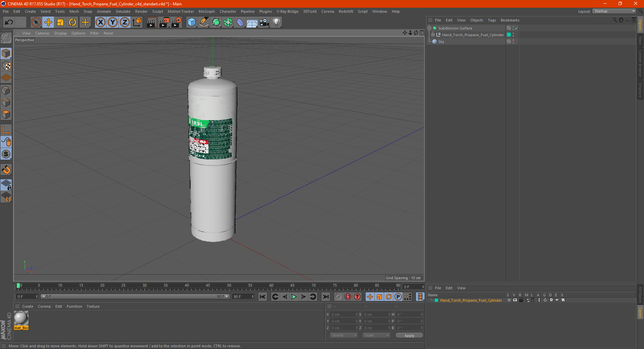Open the Layout Startup dropdown
Image resolution: width=644 pixels, height=349 pixels.
pyautogui.click(x=614, y=11)
